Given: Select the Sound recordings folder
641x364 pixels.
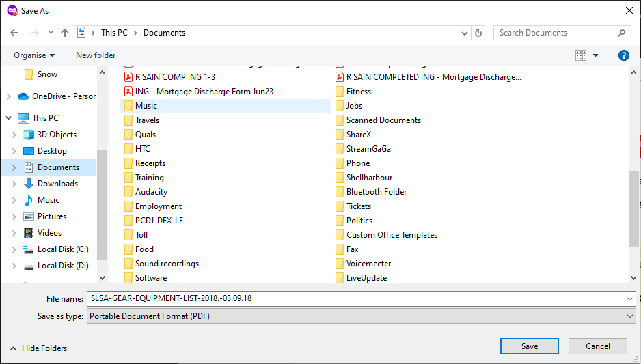Looking at the screenshot, I should (161, 264).
